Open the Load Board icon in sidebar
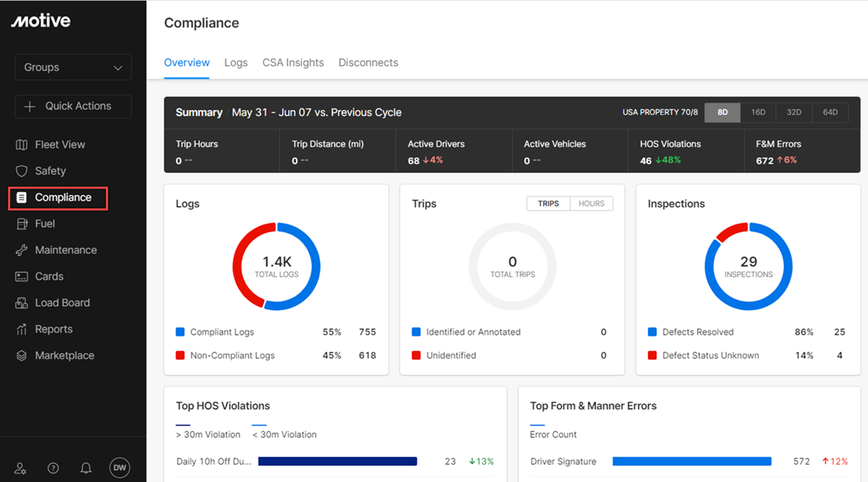The width and height of the screenshot is (868, 482). [x=22, y=303]
